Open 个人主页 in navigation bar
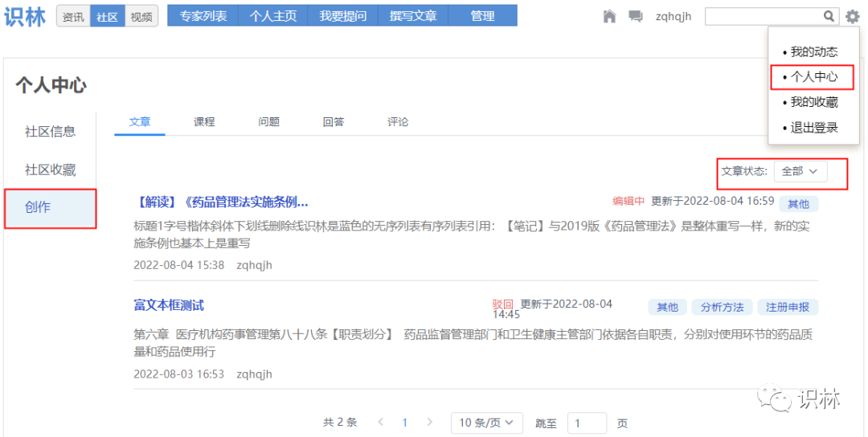 tap(273, 16)
